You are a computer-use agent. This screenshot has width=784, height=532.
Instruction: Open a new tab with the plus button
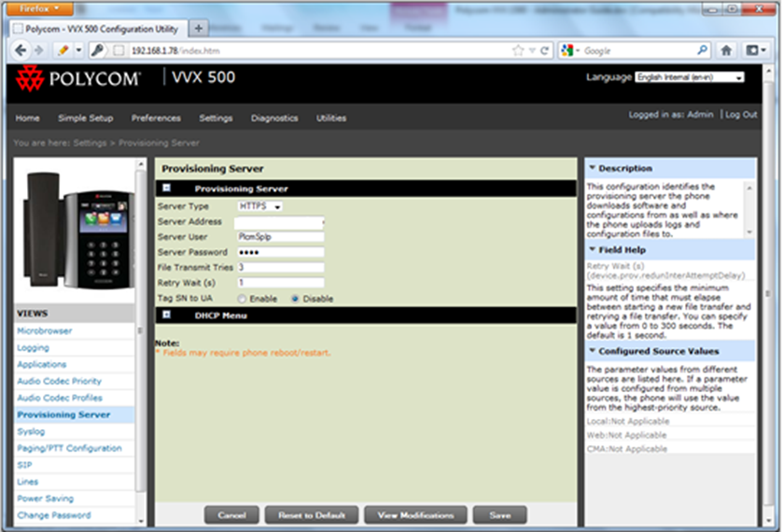click(199, 29)
